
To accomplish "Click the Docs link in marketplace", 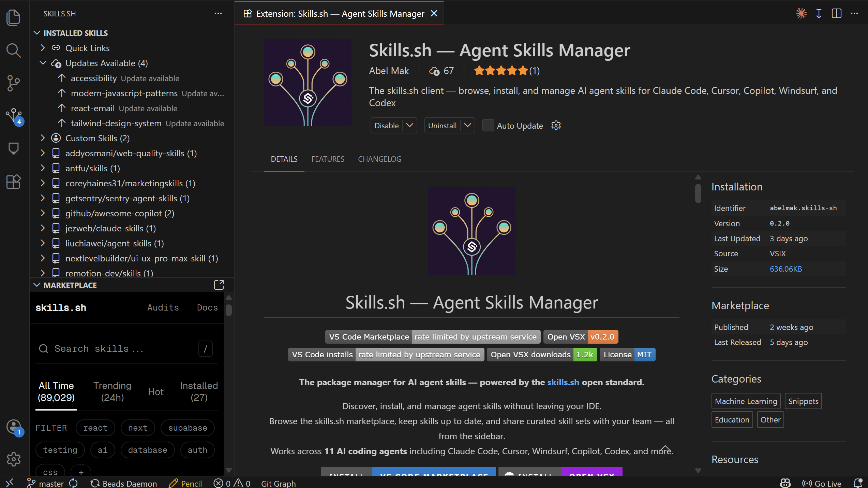I will click(x=207, y=307).
